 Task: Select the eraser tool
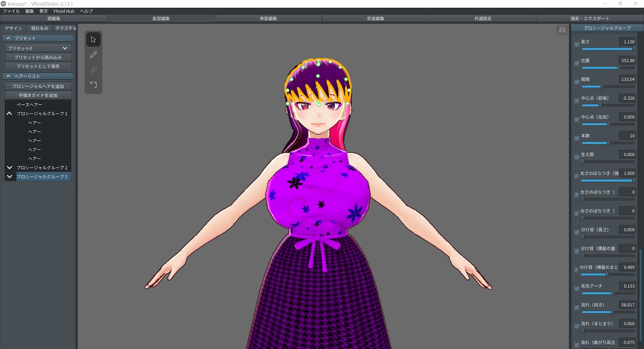click(93, 70)
